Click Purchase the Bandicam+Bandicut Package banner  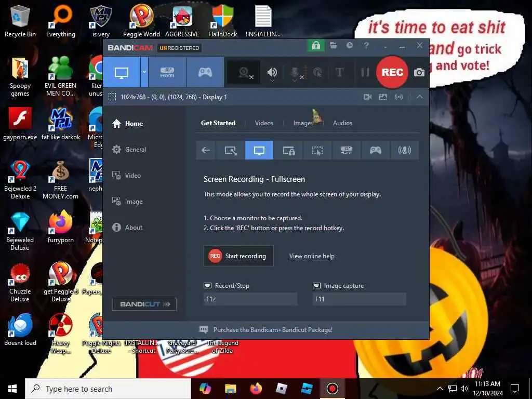click(265, 330)
